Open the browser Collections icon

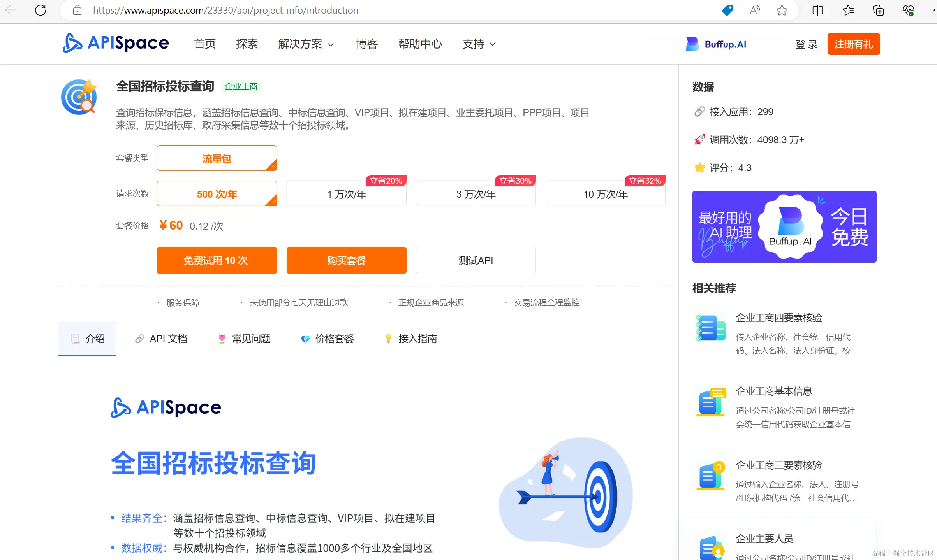coord(878,10)
